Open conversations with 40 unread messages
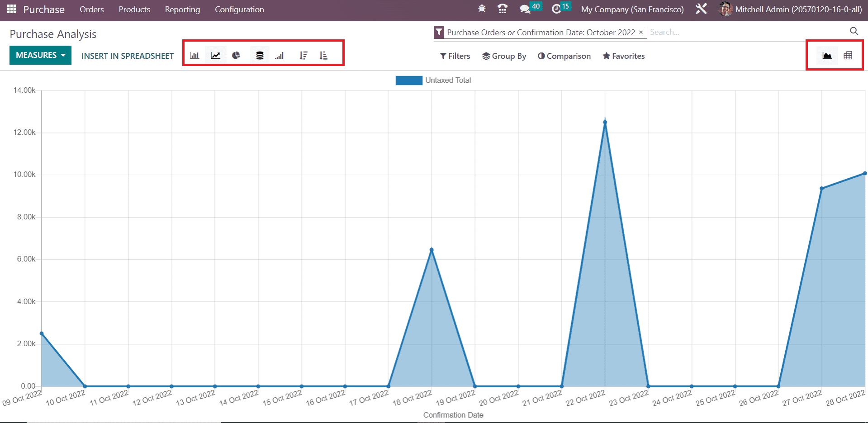 click(525, 9)
